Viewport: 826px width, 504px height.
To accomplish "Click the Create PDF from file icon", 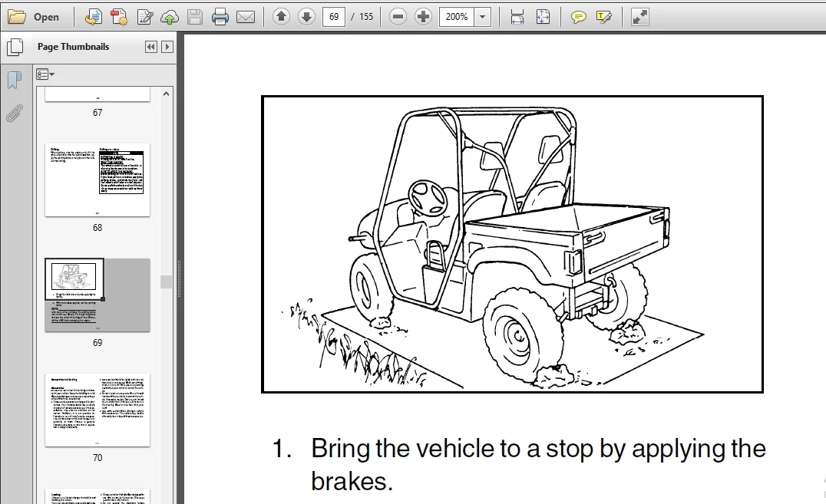I will coord(94,17).
